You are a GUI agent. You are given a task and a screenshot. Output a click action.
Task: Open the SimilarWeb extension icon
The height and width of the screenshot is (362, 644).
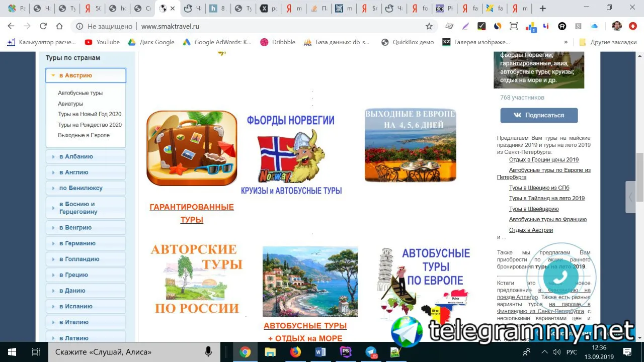(x=497, y=26)
